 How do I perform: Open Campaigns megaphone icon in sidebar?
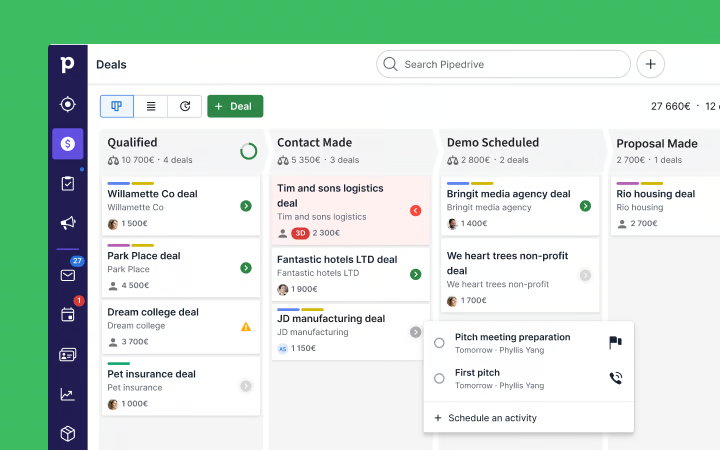68,223
